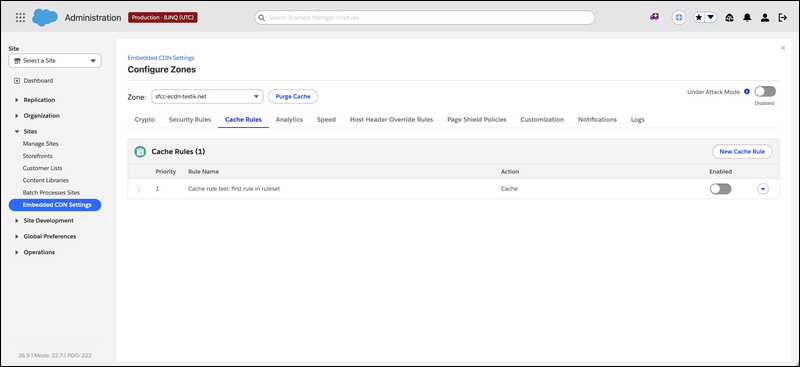Click the New Cache Rule button
Image resolution: width=800 pixels, height=367 pixels.
[742, 152]
